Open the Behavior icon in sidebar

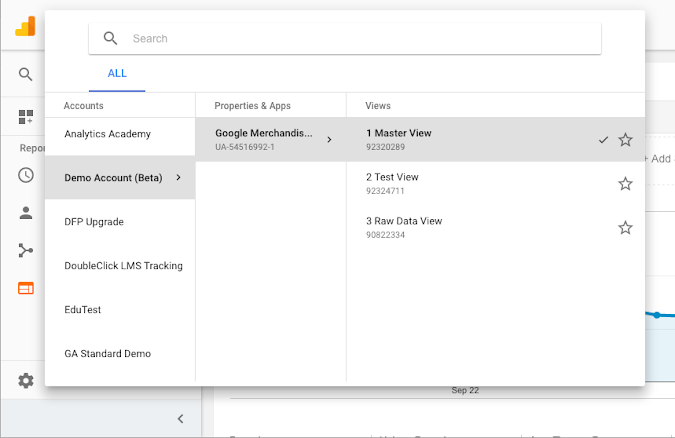pos(26,288)
